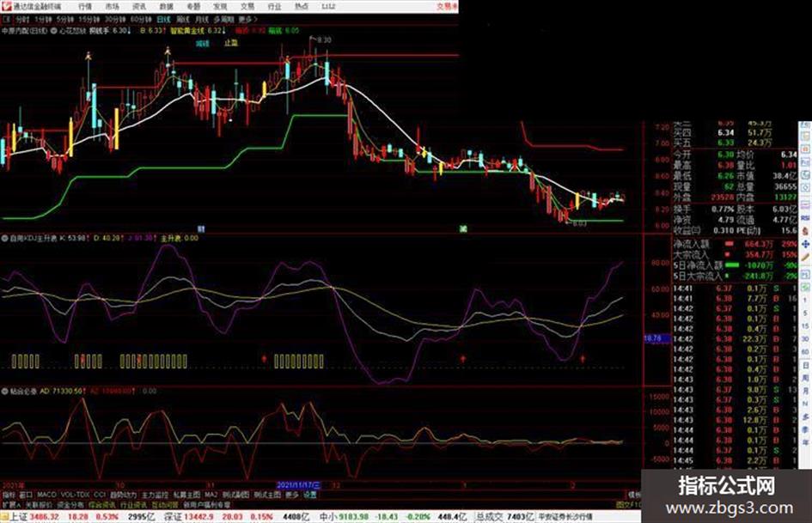
Task: Open the 新用户福利专享 link
Action: (206, 505)
